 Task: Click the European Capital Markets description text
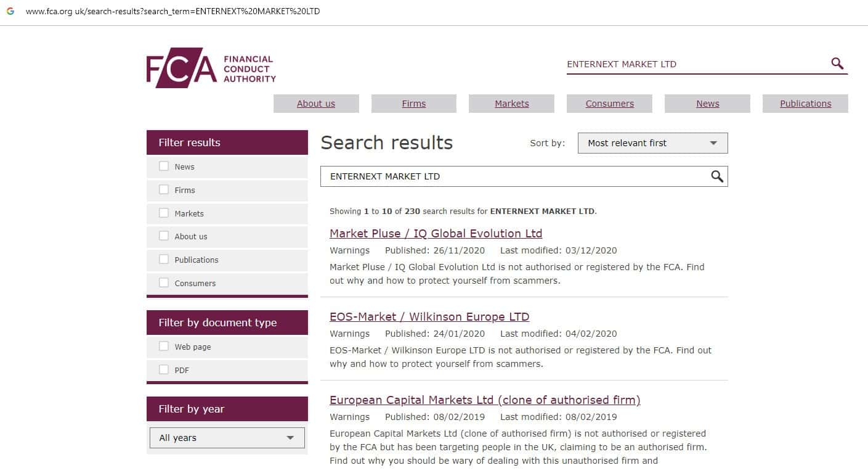[x=518, y=447]
